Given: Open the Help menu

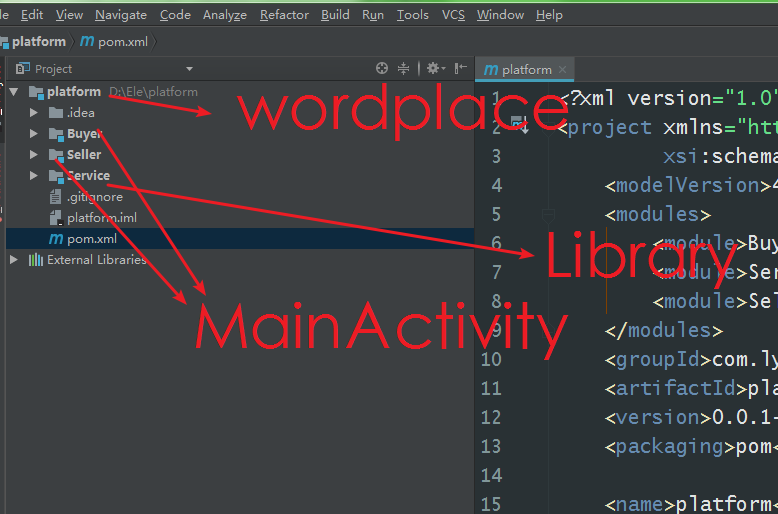Looking at the screenshot, I should pos(549,15).
